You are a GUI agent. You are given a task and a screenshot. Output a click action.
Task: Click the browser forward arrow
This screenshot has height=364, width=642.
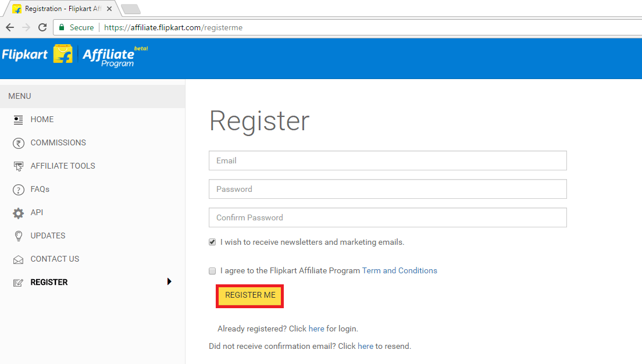pos(26,27)
